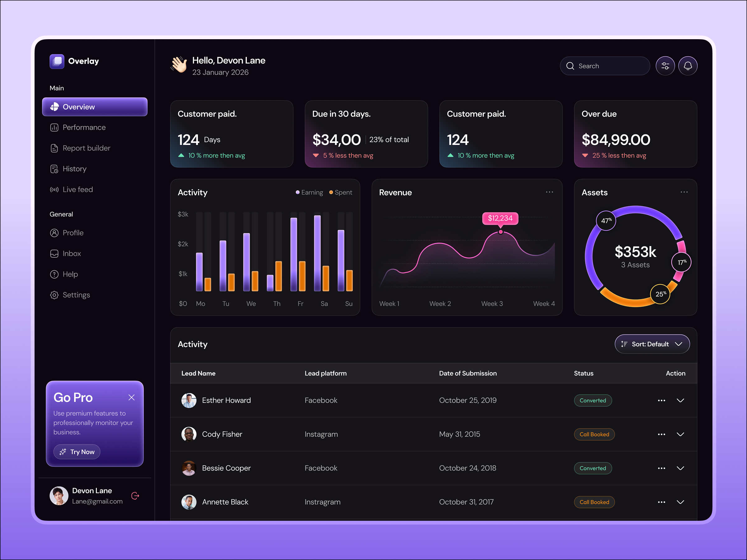Toggle the Spent legend on the Activity chart

(341, 192)
